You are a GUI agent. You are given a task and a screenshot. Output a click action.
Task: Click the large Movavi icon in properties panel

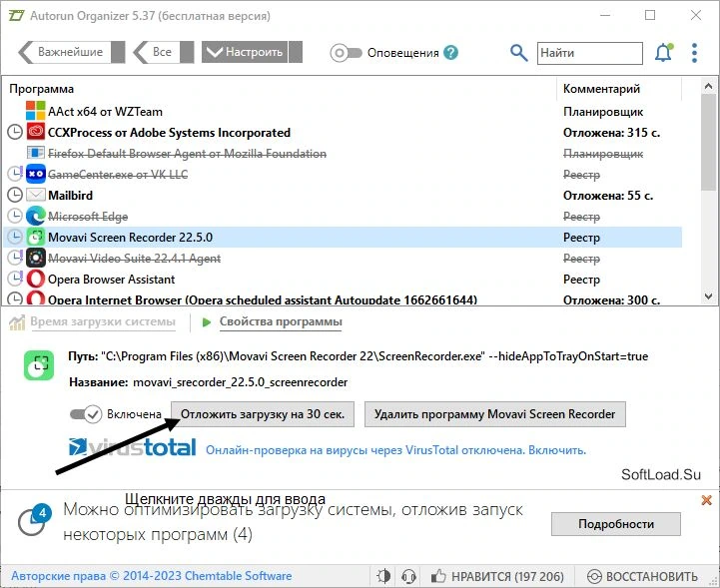(x=39, y=365)
